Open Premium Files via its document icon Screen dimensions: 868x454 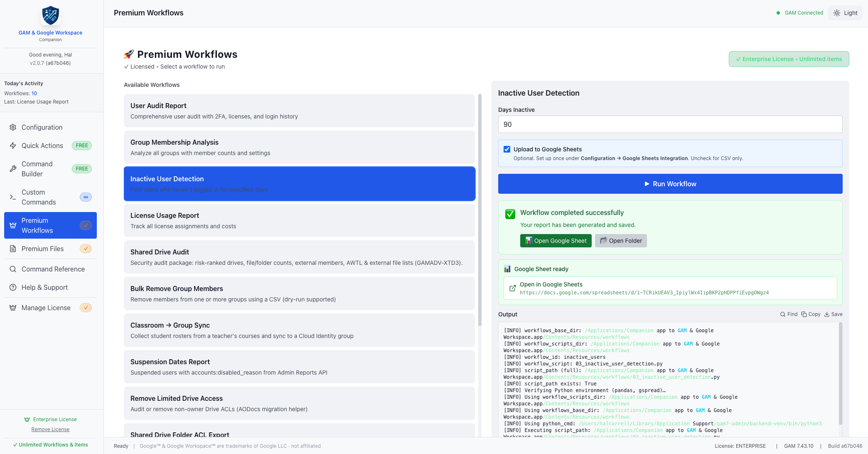[x=13, y=249]
